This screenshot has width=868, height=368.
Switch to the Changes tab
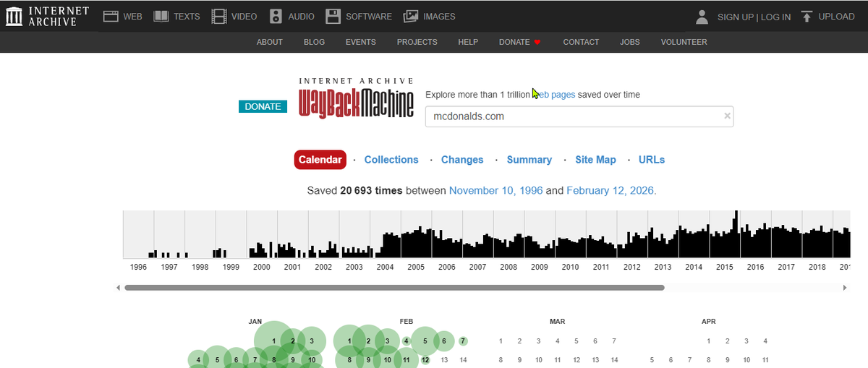[x=462, y=160]
